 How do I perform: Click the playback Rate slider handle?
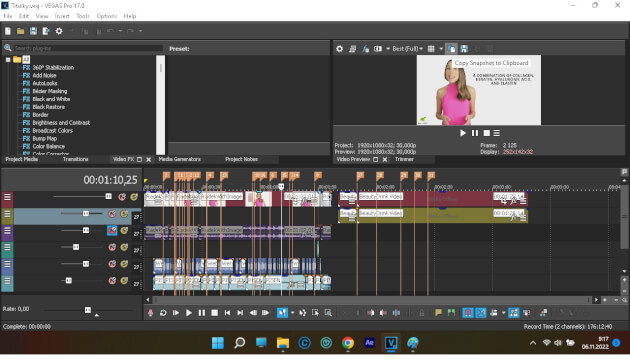click(88, 309)
